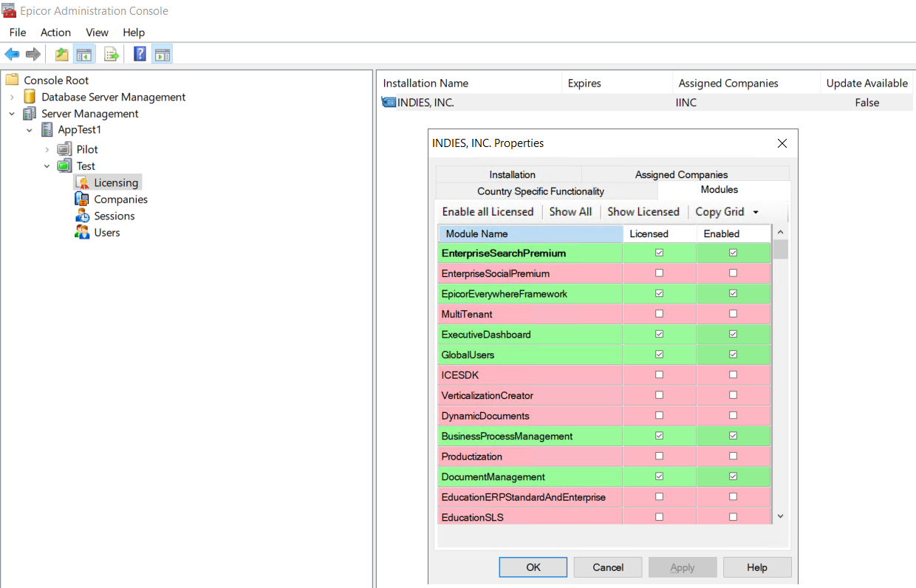Toggle Enabled checkbox for EnterpriseSearchPremium
Image resolution: width=916 pixels, height=588 pixels.
click(733, 253)
